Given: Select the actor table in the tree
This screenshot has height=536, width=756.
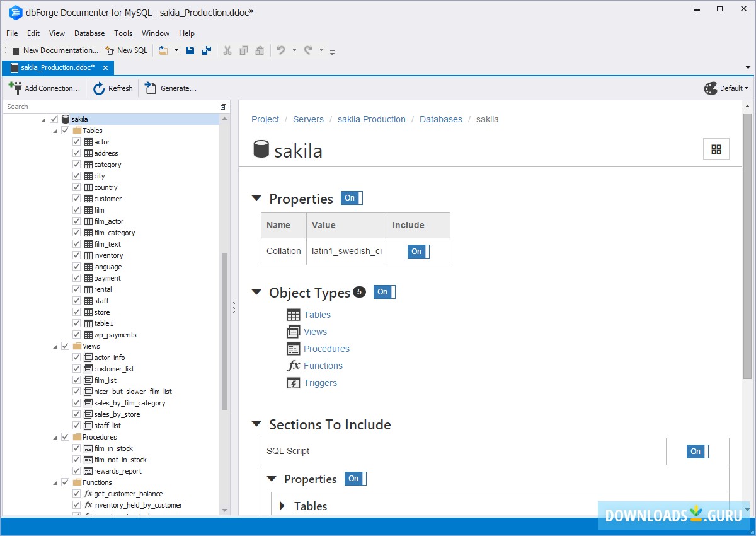Looking at the screenshot, I should 101,142.
